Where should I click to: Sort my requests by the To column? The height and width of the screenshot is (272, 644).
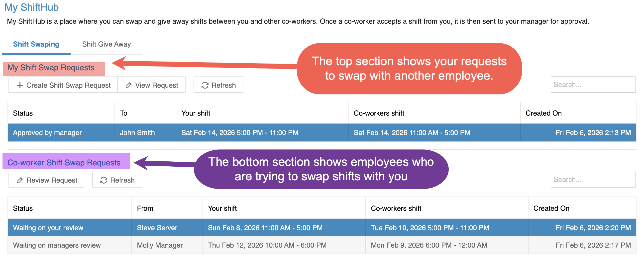pos(124,113)
